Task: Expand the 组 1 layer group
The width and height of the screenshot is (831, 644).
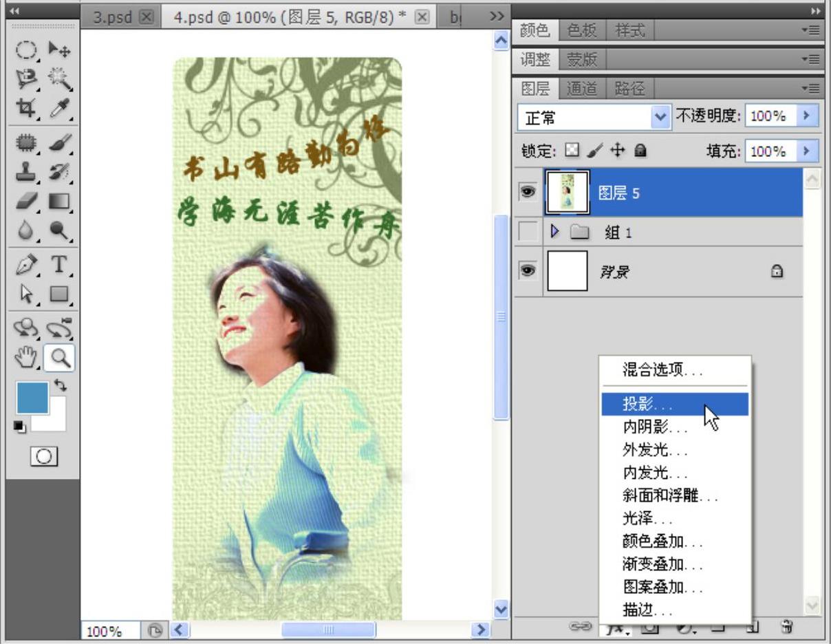Action: pyautogui.click(x=556, y=233)
